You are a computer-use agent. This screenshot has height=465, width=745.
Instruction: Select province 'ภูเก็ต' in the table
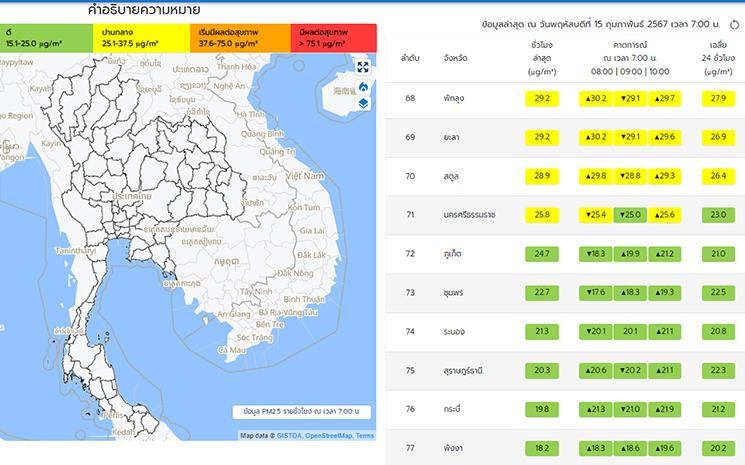click(452, 254)
